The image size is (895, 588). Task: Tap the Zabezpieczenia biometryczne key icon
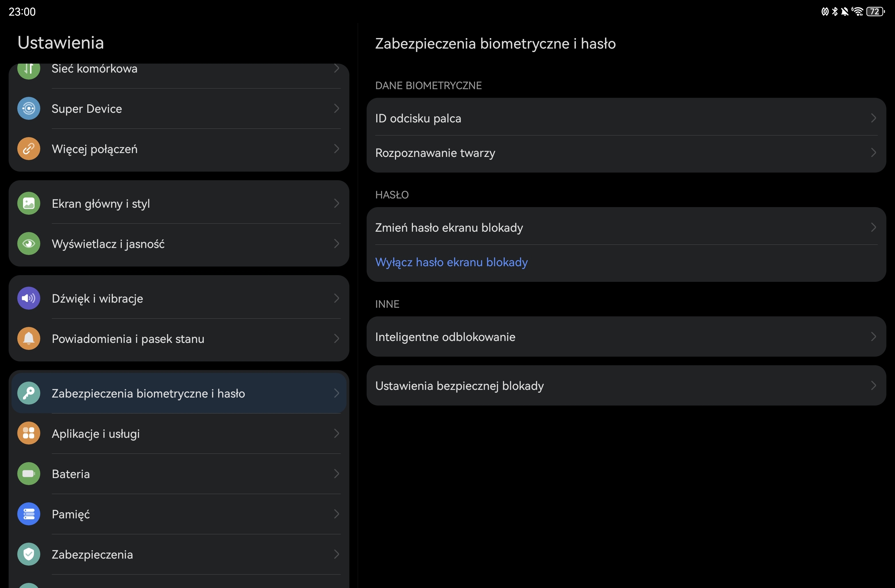click(x=28, y=393)
